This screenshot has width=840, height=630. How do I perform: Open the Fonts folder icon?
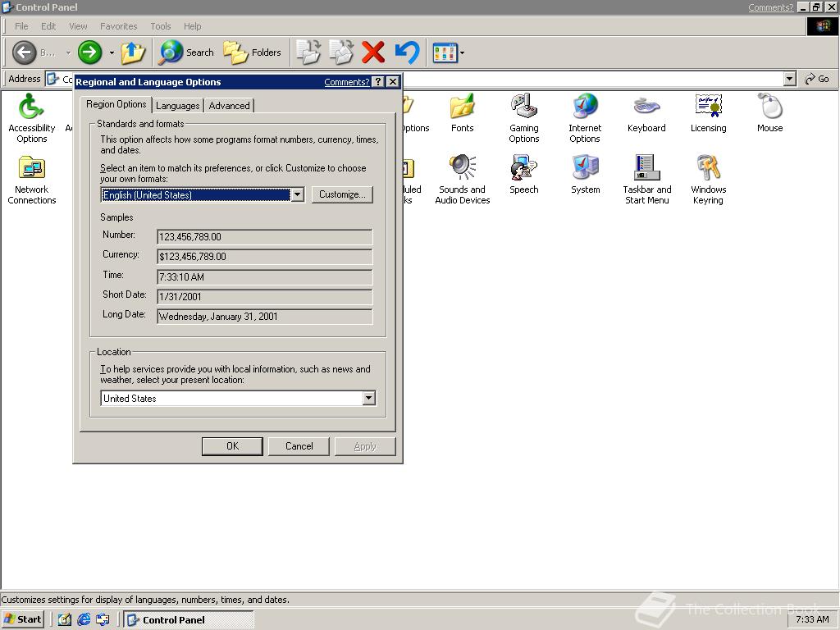pyautogui.click(x=463, y=113)
